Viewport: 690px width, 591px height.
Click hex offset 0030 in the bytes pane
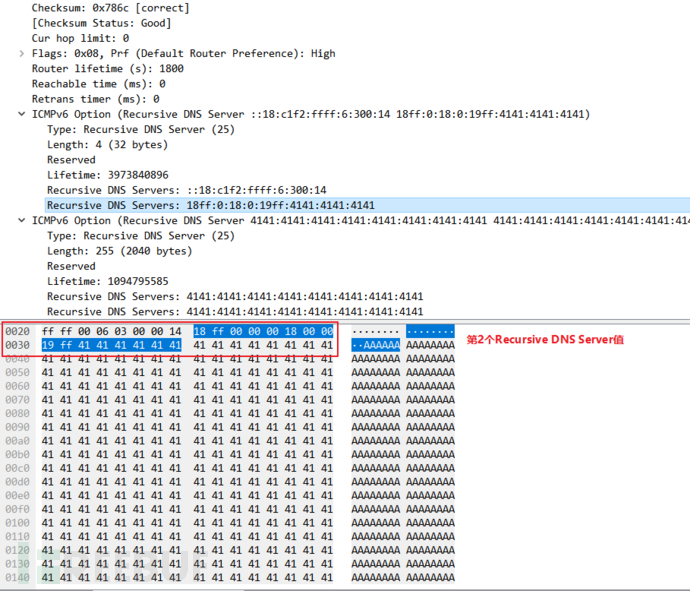pyautogui.click(x=18, y=345)
